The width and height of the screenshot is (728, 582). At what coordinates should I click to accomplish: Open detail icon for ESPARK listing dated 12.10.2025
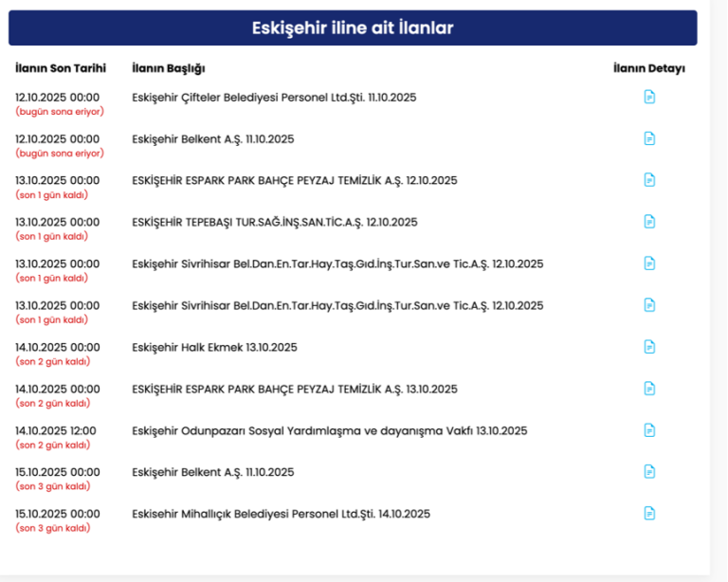click(649, 180)
